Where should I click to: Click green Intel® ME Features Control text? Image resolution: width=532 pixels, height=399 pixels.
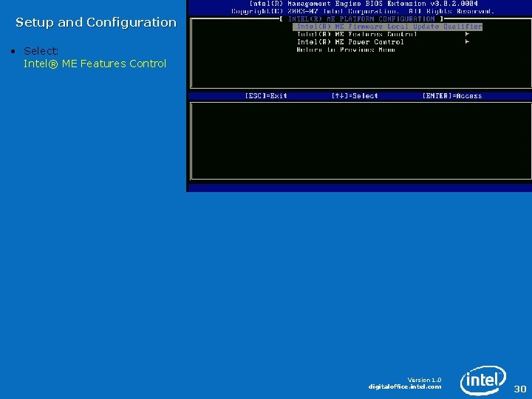95,64
